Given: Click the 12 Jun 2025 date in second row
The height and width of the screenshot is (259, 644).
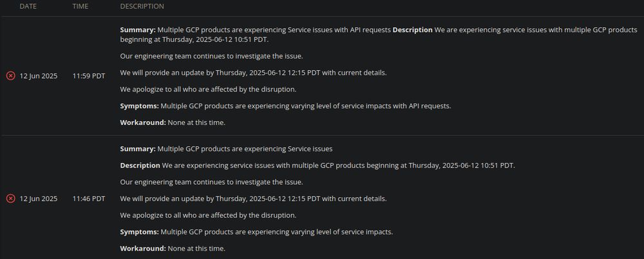Looking at the screenshot, I should click(39, 198).
